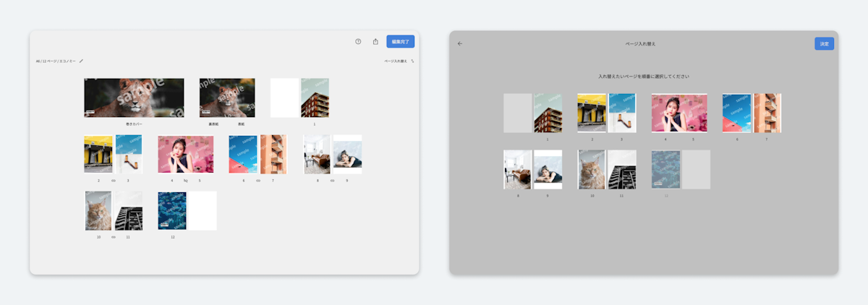
Task: Select page 11 black-white building thumbnail in the editor
Action: 129,210
